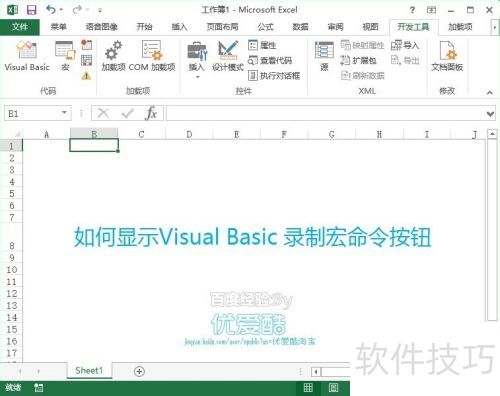Redo the last action
The height and width of the screenshot is (396, 500).
click(77, 10)
